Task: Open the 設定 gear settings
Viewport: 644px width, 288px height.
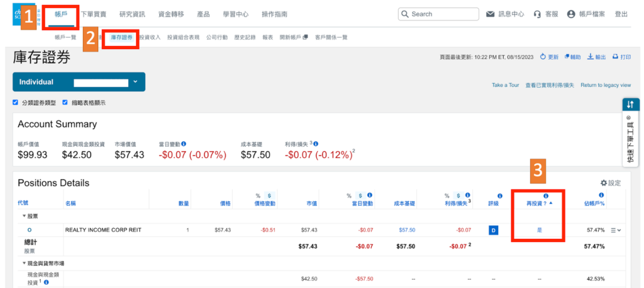Action: [x=603, y=183]
